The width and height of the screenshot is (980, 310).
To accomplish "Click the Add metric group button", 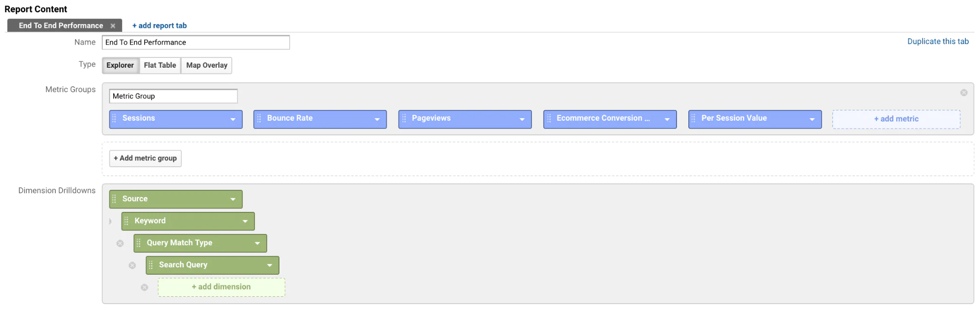I will click(145, 158).
